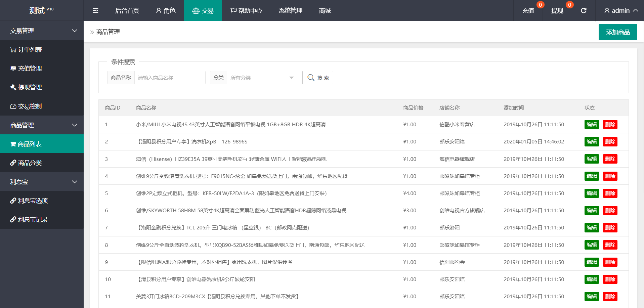Viewport: 644px width, 308px height.
Task: Edit product 4 创维 F9015NC
Action: [x=592, y=176]
